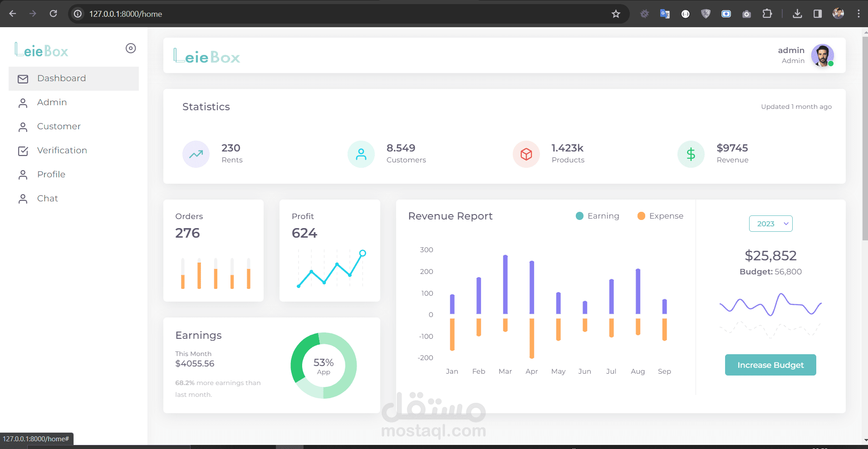Click the LeieBox logo in sidebar
The height and width of the screenshot is (449, 868).
pos(41,50)
